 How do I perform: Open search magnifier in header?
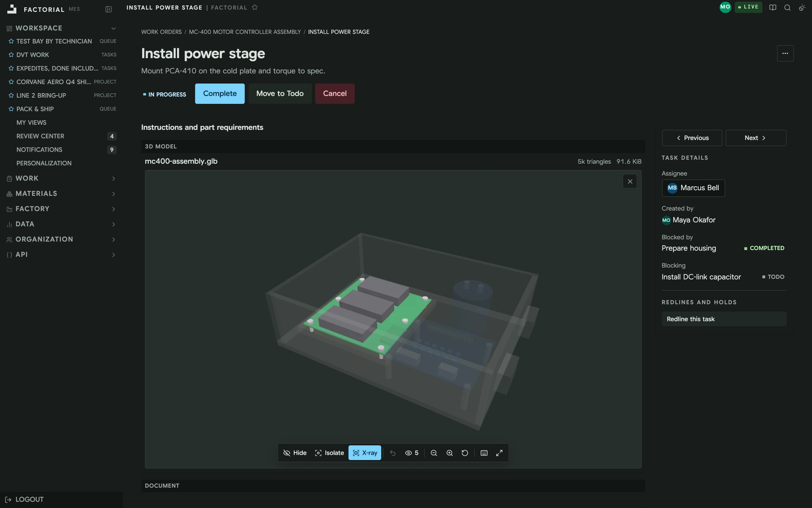coord(787,7)
